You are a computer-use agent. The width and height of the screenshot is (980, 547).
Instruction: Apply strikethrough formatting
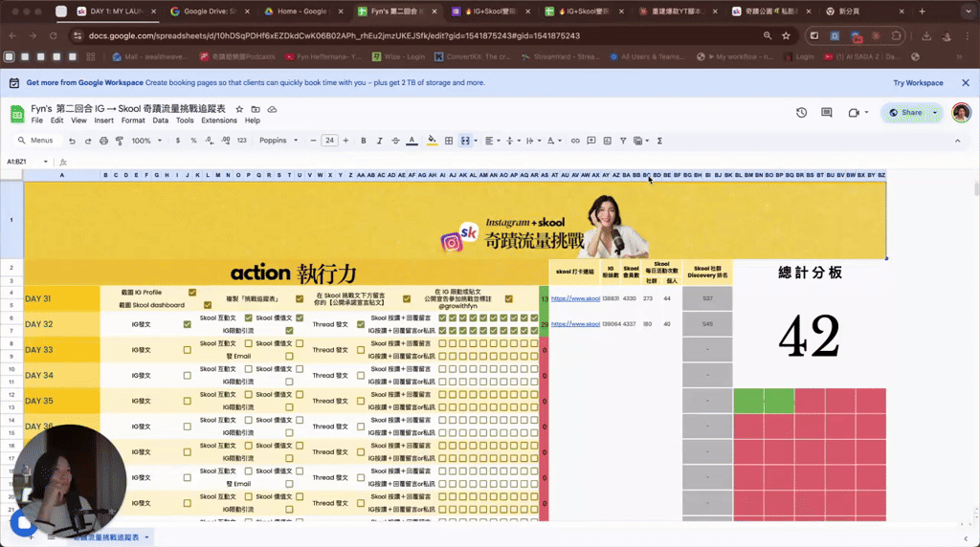click(x=395, y=142)
